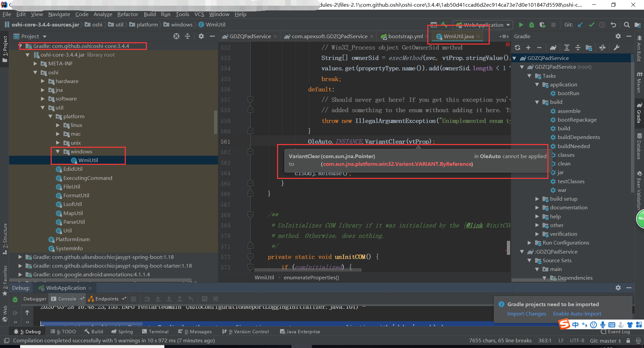Open the Refactor menu
The height and width of the screenshot is (348, 644).
point(127,14)
